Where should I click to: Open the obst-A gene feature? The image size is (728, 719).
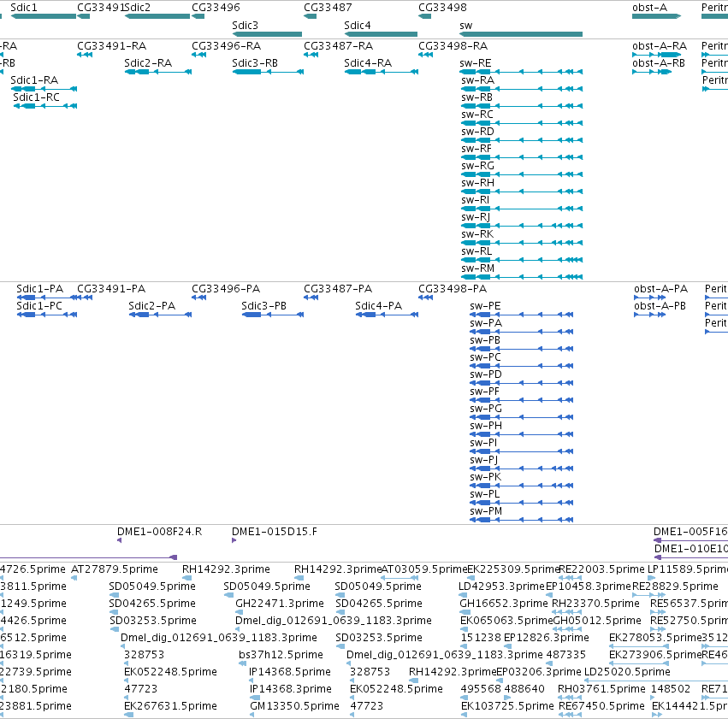tap(656, 16)
